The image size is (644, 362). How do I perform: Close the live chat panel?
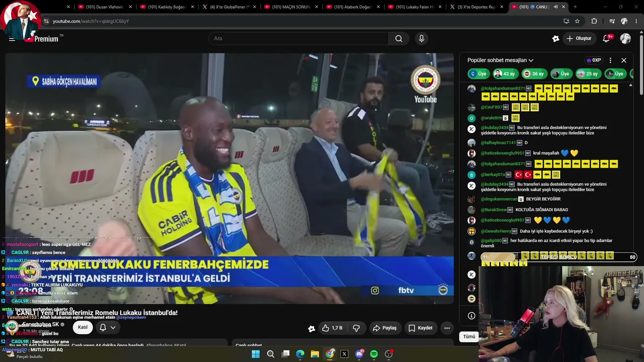point(624,60)
